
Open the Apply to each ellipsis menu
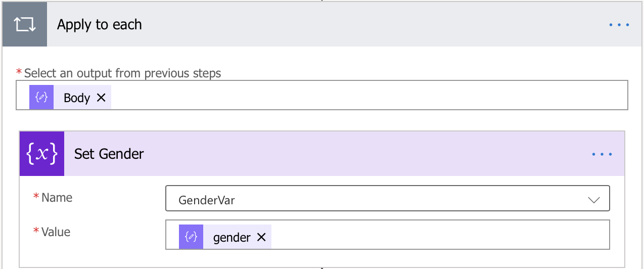pos(619,25)
